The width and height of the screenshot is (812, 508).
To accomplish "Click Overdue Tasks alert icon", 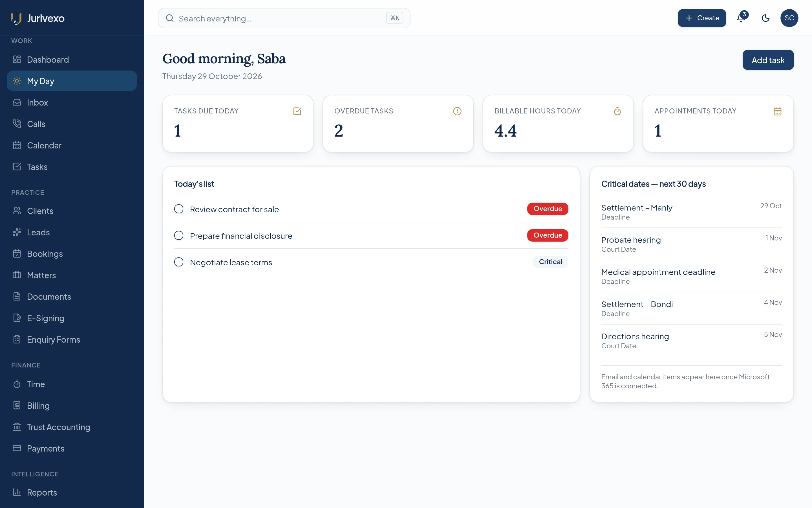I will 457,111.
